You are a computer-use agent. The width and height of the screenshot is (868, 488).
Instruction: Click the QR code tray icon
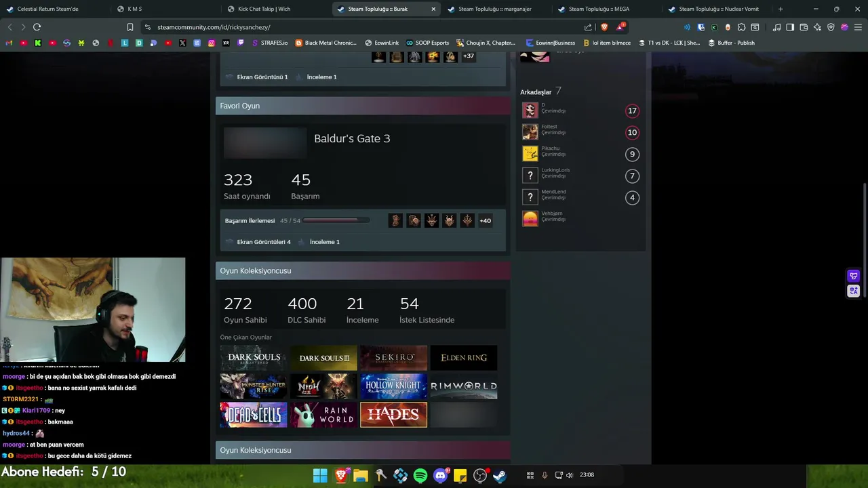tap(530, 475)
